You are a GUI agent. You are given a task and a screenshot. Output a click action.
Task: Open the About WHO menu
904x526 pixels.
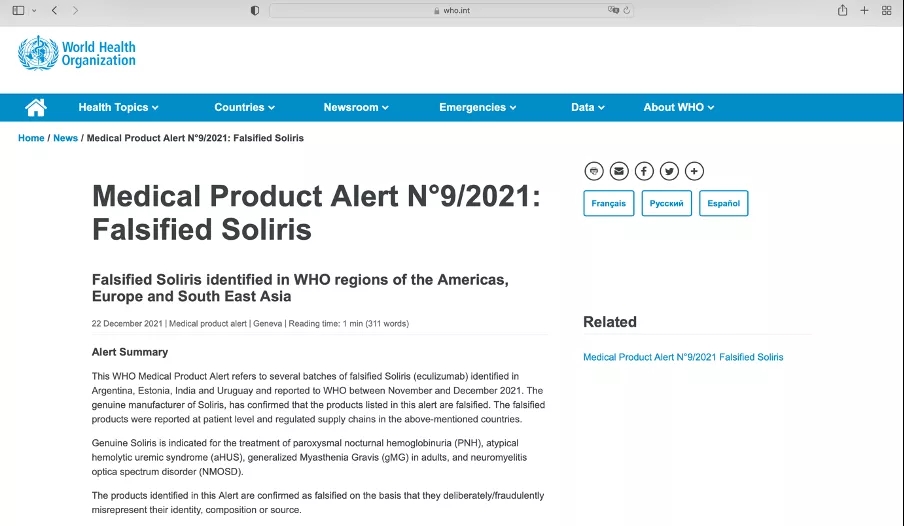click(679, 107)
